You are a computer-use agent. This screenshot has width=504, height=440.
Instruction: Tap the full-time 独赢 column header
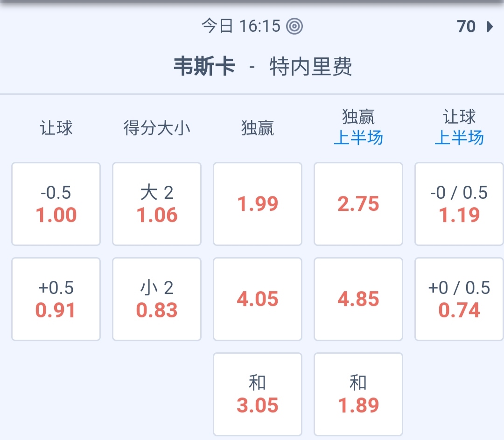point(258,127)
